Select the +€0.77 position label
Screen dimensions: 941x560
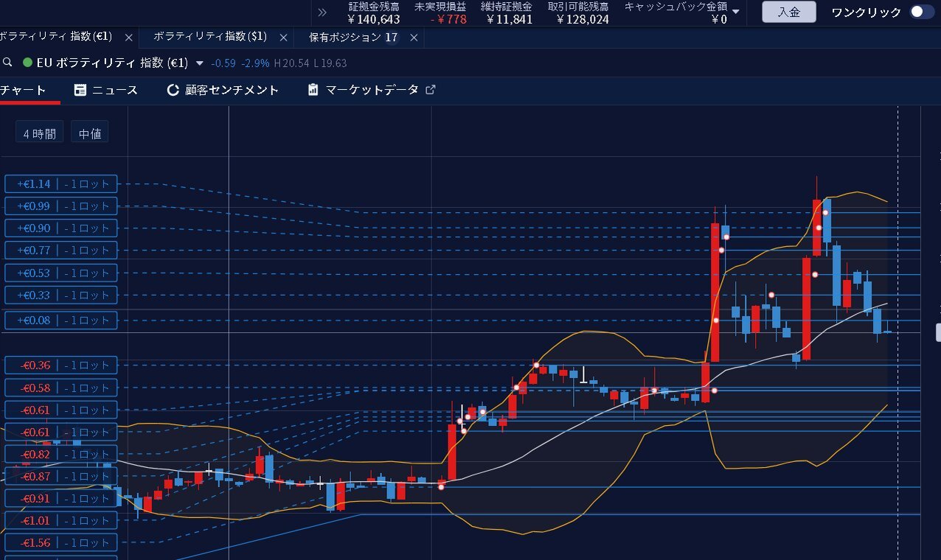click(61, 251)
